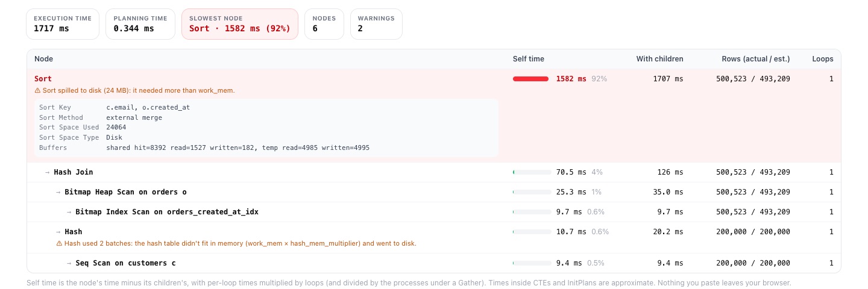Click the 10.7 ms self time value
This screenshot has height=289, width=868.
[571, 232]
